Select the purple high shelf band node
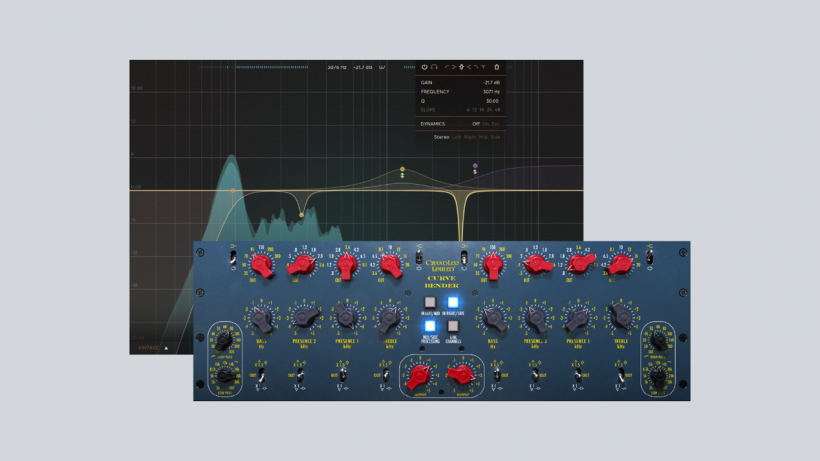This screenshot has height=461, width=820. (475, 166)
